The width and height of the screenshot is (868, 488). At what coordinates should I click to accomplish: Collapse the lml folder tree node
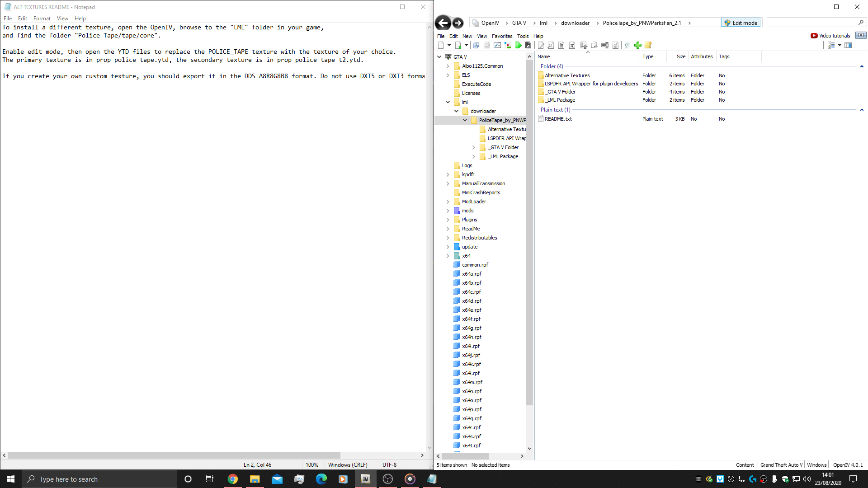448,102
